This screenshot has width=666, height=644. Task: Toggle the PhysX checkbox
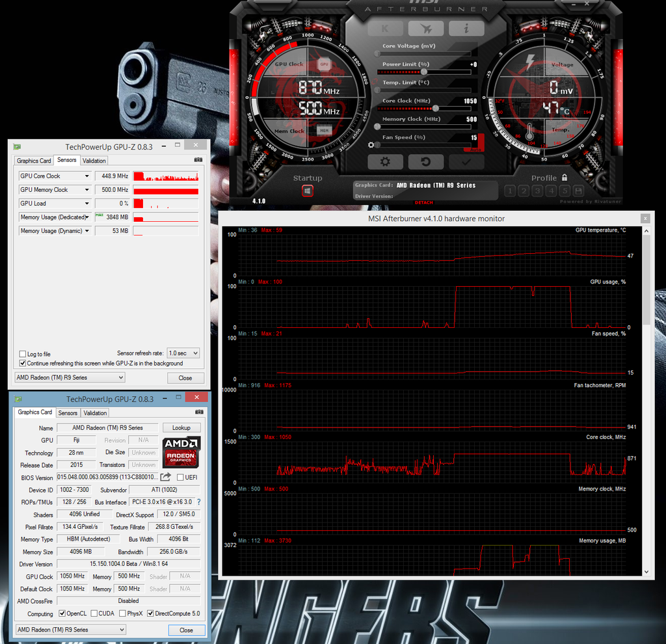[x=122, y=613]
